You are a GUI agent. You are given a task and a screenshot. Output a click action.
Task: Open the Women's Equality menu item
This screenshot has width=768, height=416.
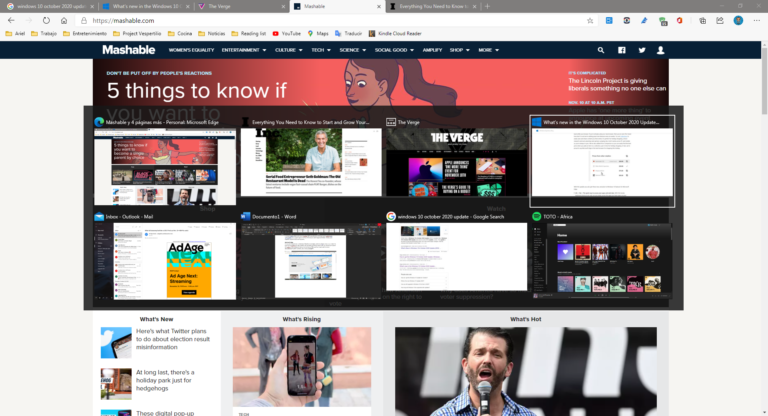(x=191, y=50)
